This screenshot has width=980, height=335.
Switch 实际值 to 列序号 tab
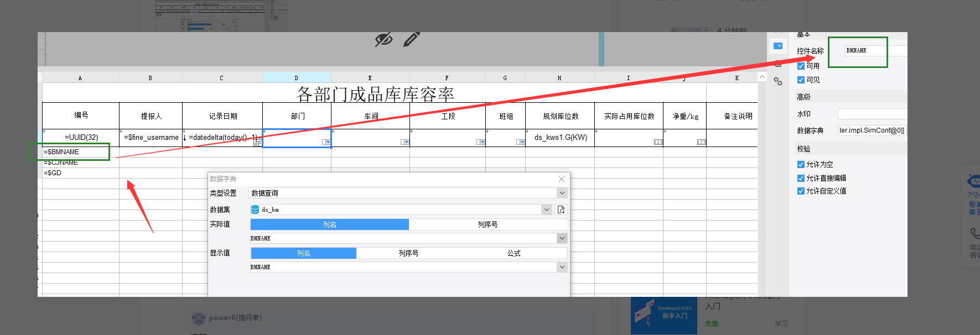[x=488, y=224]
